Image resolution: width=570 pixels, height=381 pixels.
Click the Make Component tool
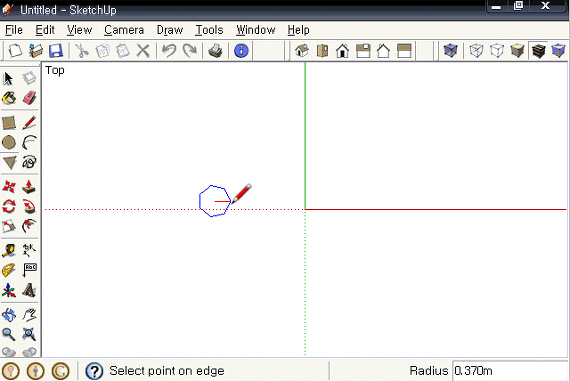tap(29, 78)
